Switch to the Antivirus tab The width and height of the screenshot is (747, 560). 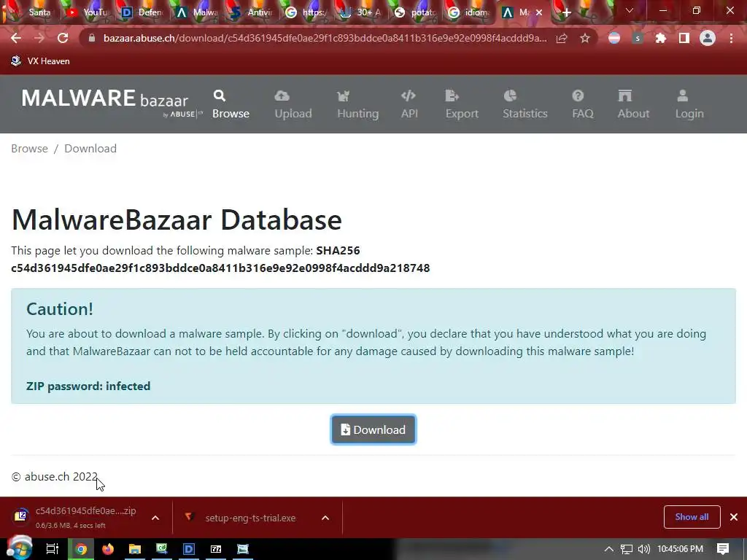click(252, 12)
